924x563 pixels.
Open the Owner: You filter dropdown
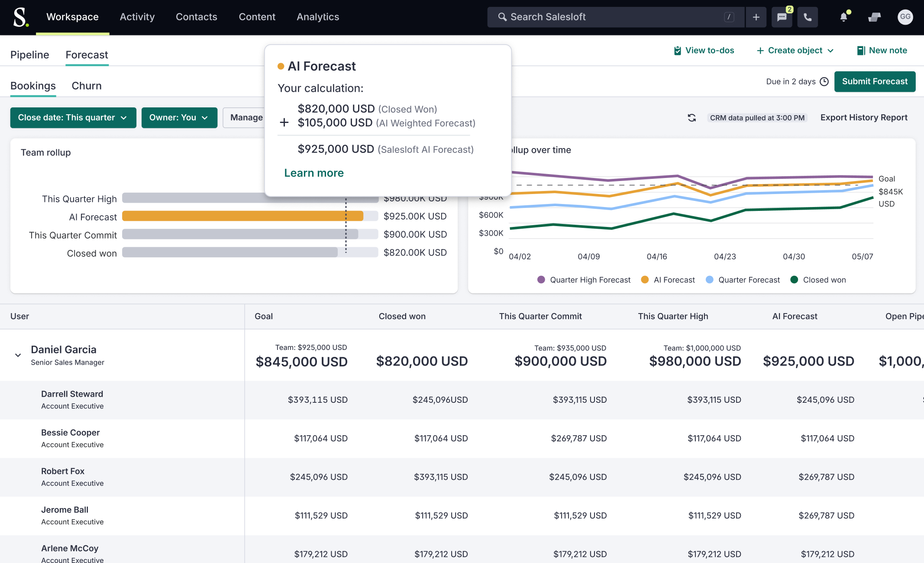click(x=179, y=118)
